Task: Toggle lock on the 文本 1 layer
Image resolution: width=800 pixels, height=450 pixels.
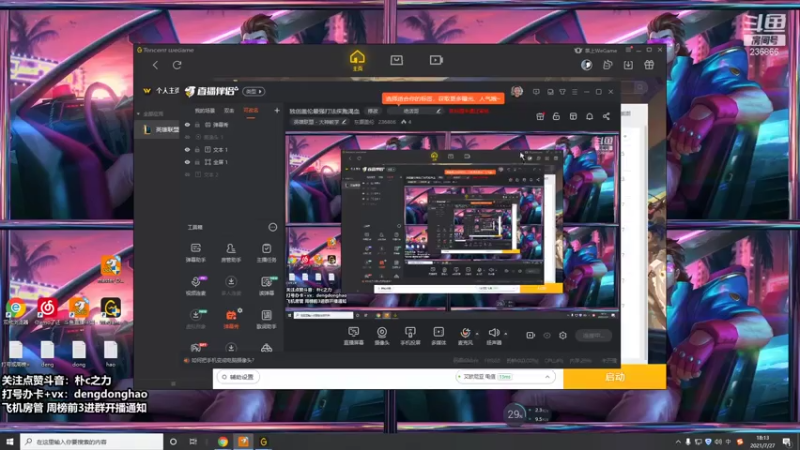Action: point(197,149)
